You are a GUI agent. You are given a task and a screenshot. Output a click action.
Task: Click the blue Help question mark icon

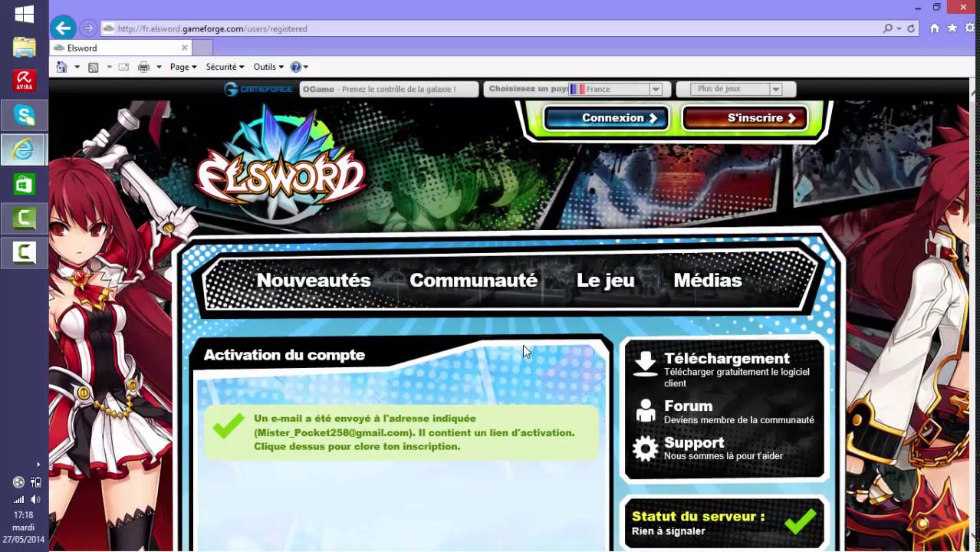(x=295, y=67)
